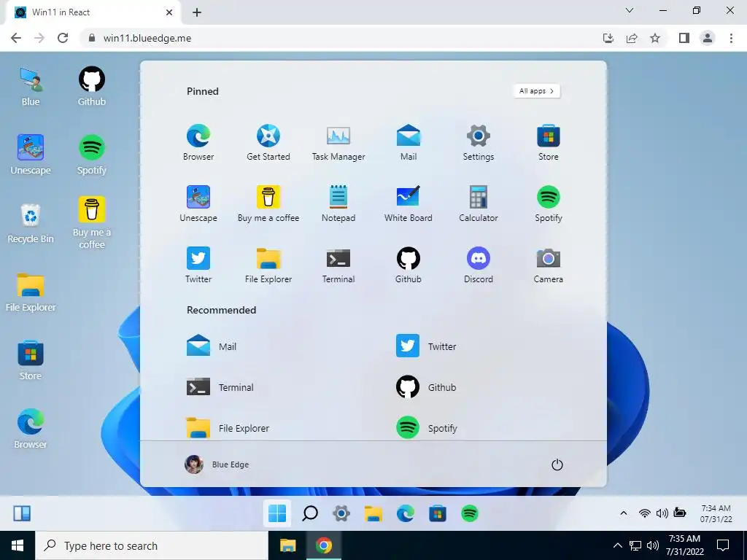Open pinned Buy me a coffee
This screenshot has height=560, width=747.
pyautogui.click(x=268, y=203)
